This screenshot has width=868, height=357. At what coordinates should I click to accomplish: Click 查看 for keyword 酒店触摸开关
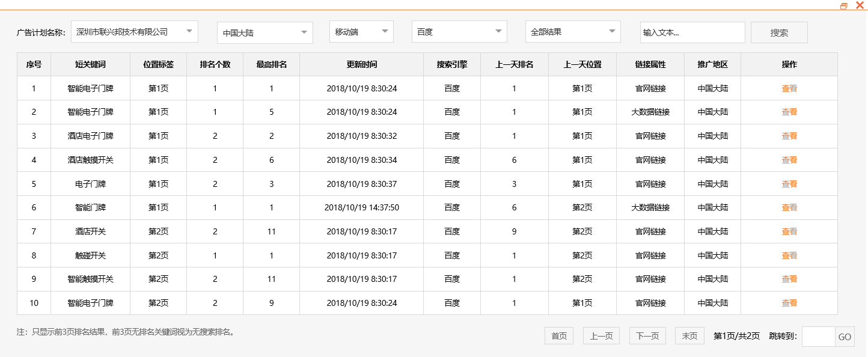click(789, 159)
